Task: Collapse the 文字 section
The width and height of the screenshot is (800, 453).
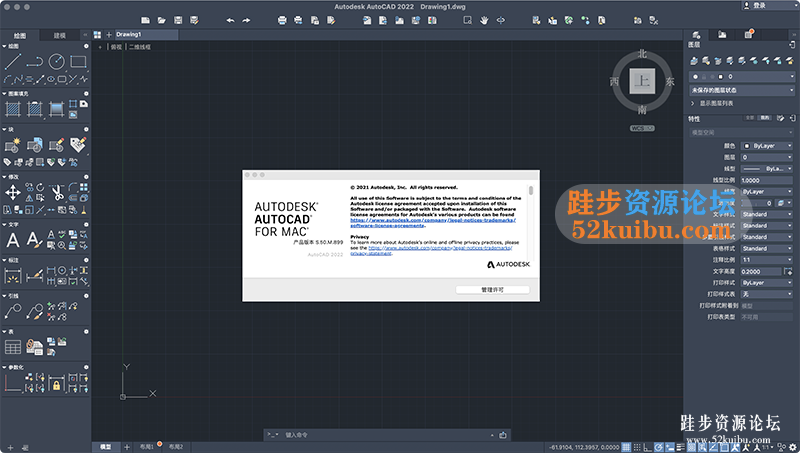Action: click(5, 224)
